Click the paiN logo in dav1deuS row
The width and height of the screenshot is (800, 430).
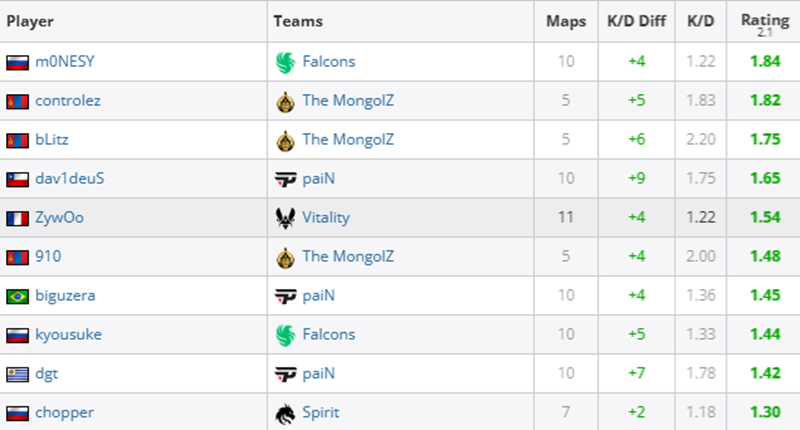tap(286, 179)
